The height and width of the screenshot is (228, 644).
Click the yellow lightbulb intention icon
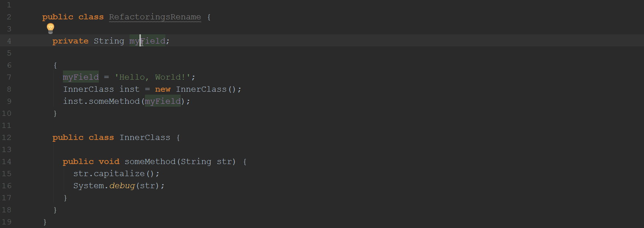tap(50, 28)
